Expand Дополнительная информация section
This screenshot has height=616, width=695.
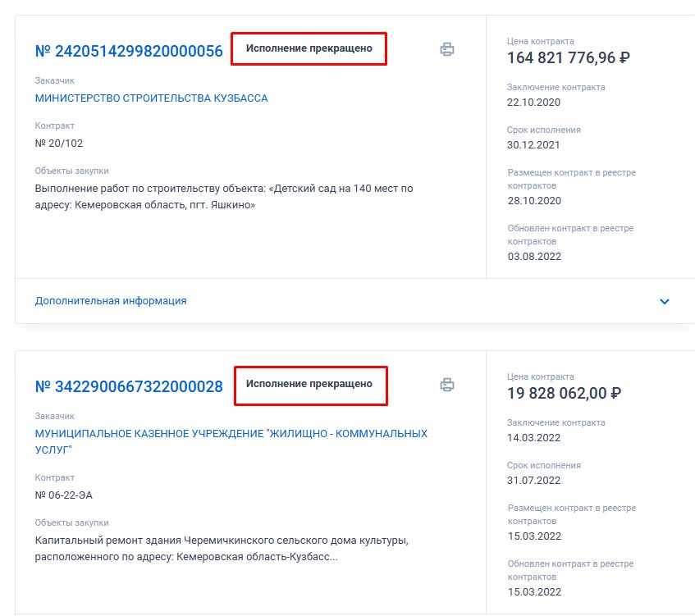(x=111, y=301)
